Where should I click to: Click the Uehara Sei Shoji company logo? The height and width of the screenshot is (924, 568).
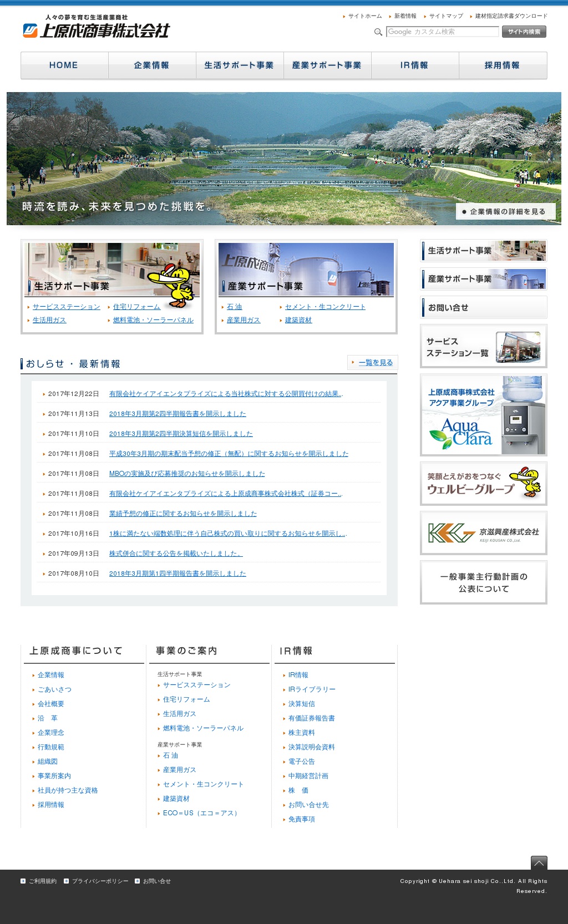[x=96, y=27]
